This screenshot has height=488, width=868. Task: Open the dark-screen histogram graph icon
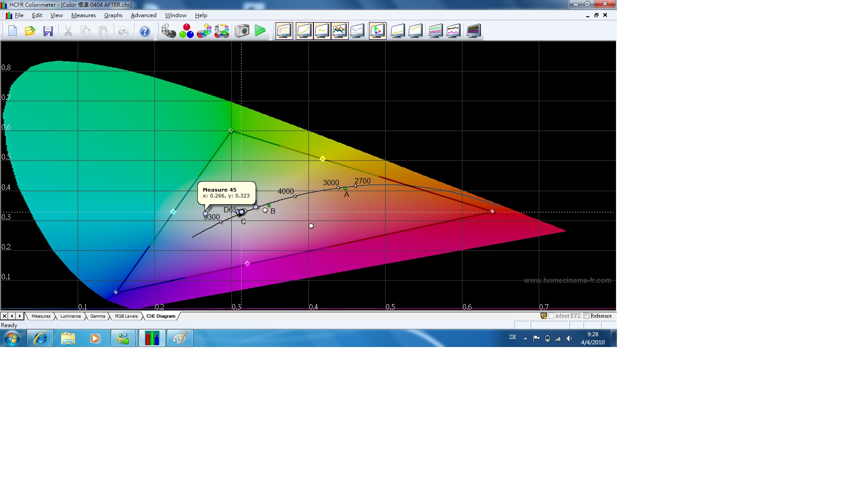click(473, 31)
